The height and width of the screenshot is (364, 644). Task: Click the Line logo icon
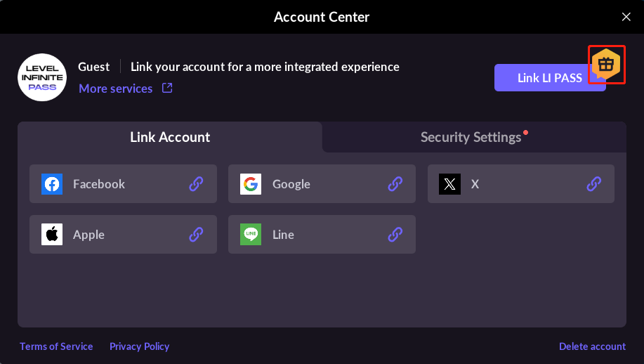pos(251,235)
